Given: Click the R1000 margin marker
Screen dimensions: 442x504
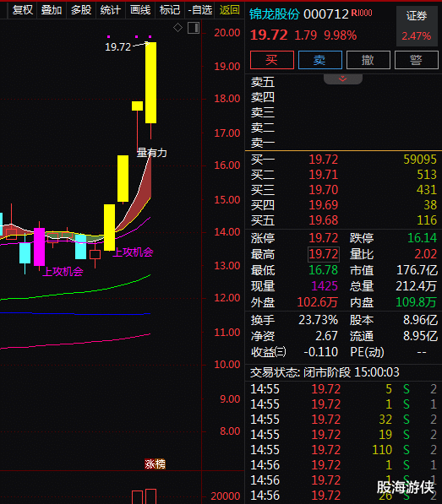Looking at the screenshot, I should click(x=362, y=13).
